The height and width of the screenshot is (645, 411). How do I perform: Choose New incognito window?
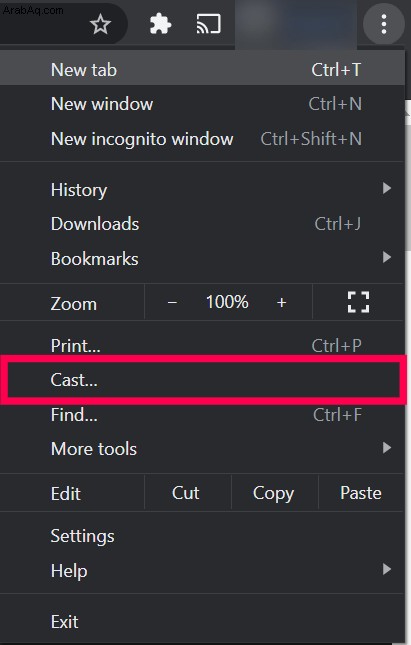tap(202, 139)
